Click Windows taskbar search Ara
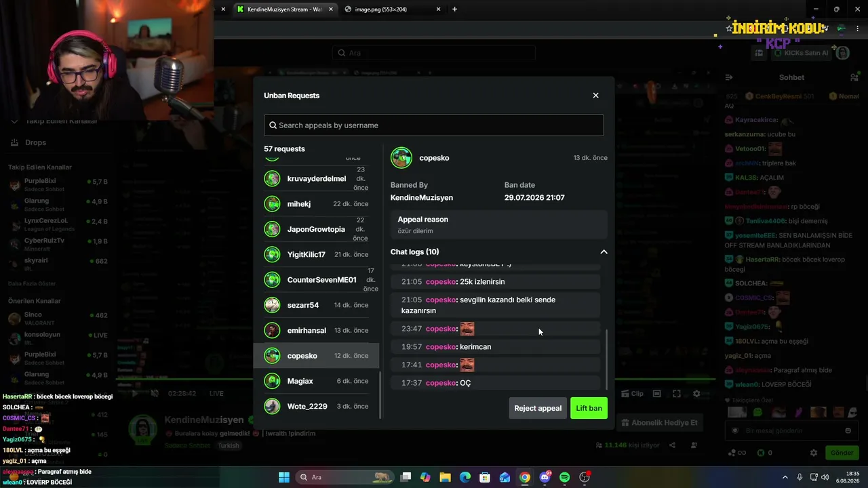Screen dimensions: 868x488 [x=347, y=477]
